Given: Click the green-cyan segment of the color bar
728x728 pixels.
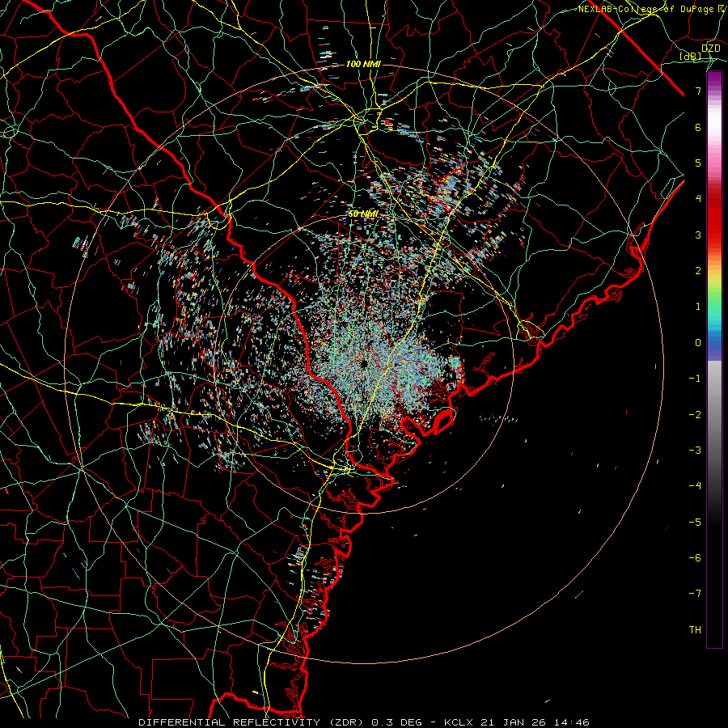Looking at the screenshot, I should [x=714, y=313].
